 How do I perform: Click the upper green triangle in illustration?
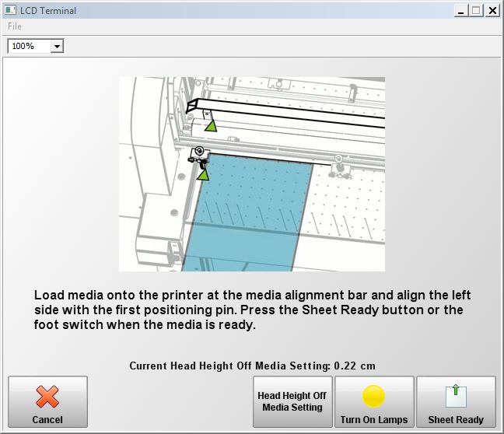coord(211,125)
